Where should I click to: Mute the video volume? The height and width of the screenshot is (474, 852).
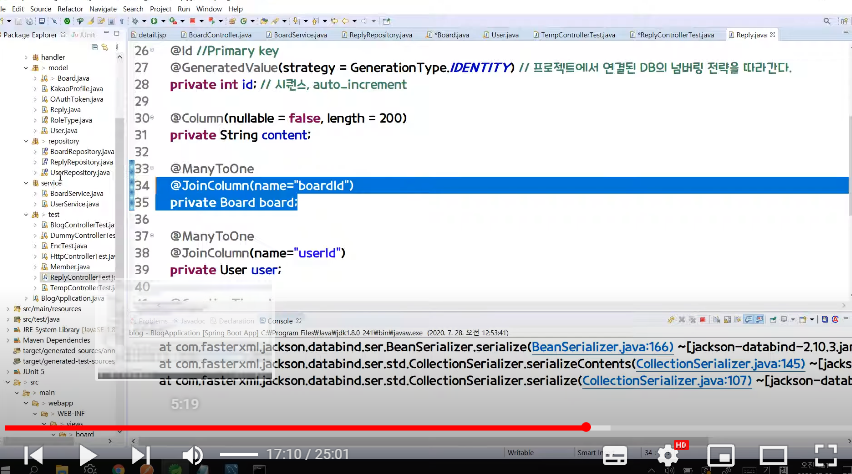pos(193,455)
